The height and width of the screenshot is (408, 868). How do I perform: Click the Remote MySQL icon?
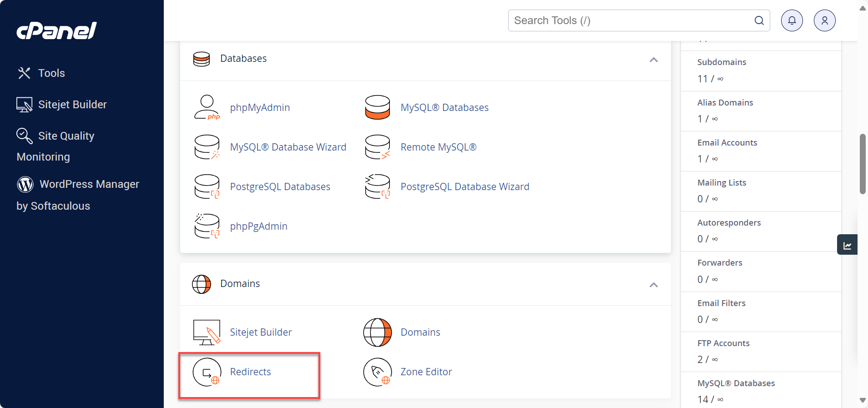[x=377, y=147]
